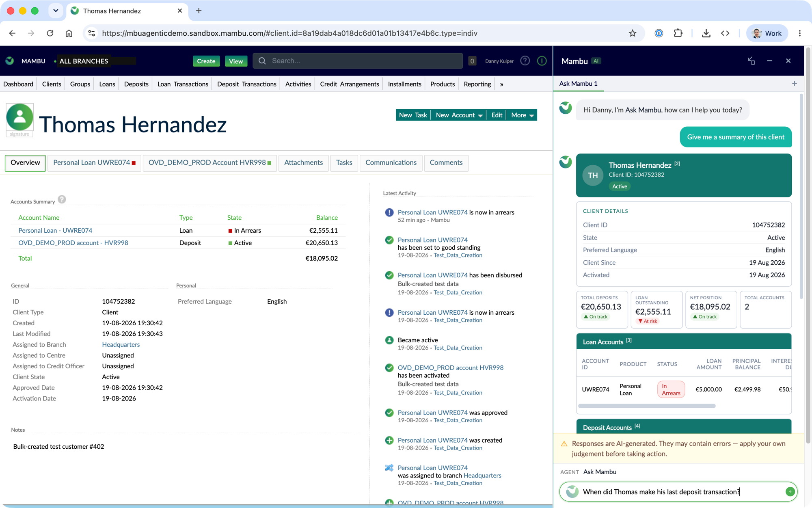
Task: Click the search magnifier icon
Action: [262, 61]
